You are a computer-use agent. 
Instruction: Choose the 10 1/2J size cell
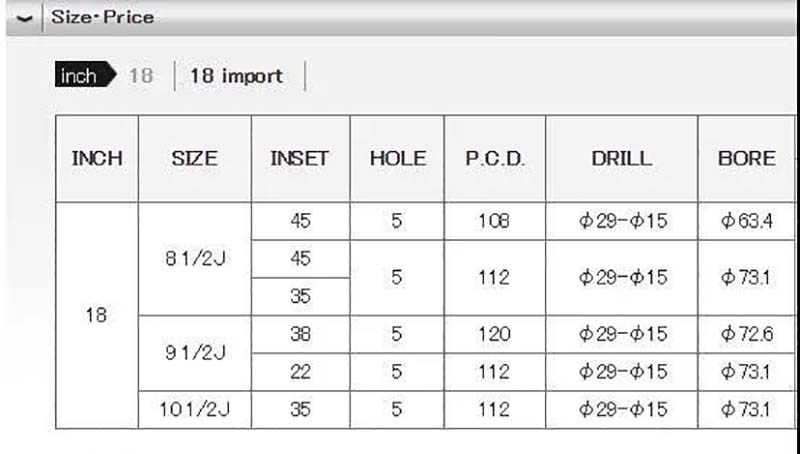click(x=194, y=409)
